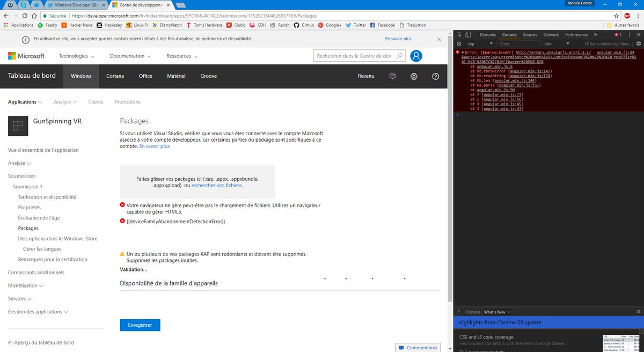Show more DevTools tabs with the chevron
The height and width of the screenshot is (352, 644).
[x=595, y=35]
